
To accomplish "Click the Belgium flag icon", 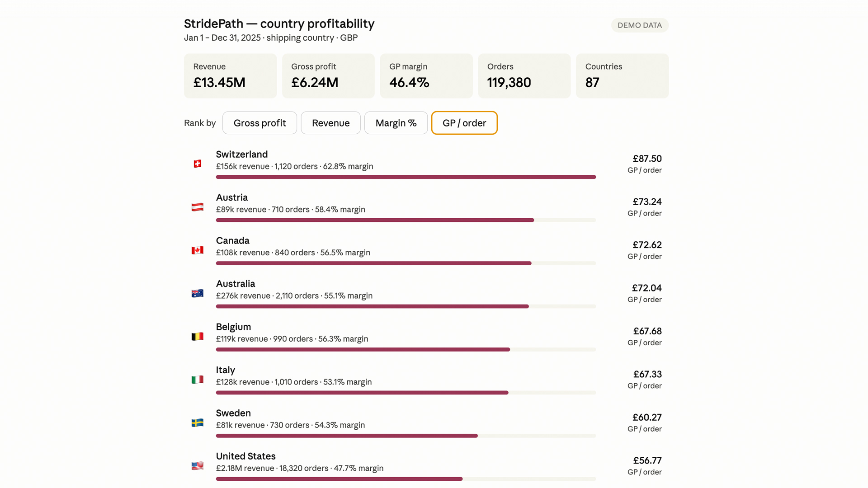I will pos(198,336).
